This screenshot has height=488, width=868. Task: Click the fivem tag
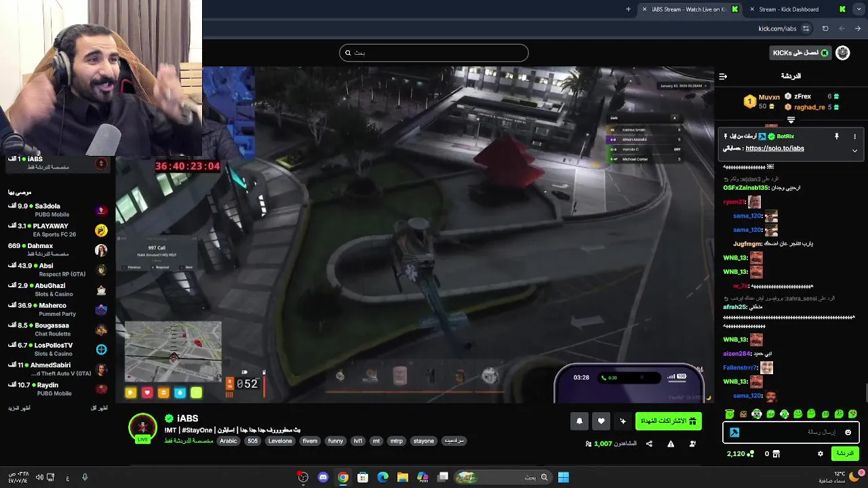[310, 441]
